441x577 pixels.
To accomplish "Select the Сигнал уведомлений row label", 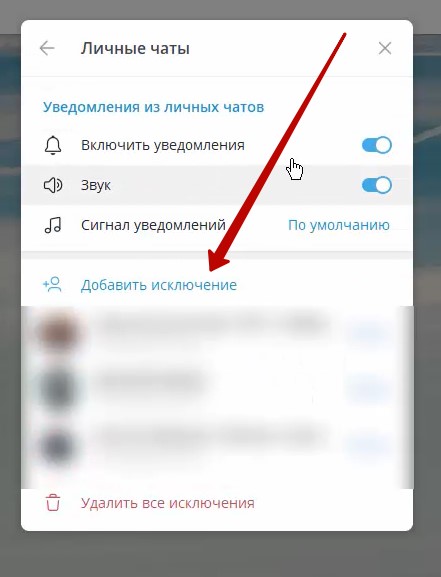I will (x=153, y=225).
